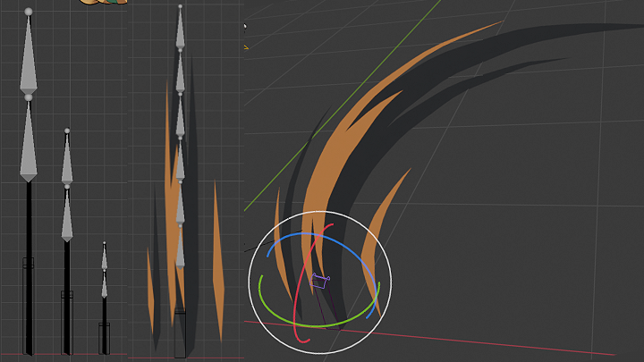Select topmost bone of the six-bone chain
The height and width of the screenshot is (362, 644).
click(180, 27)
